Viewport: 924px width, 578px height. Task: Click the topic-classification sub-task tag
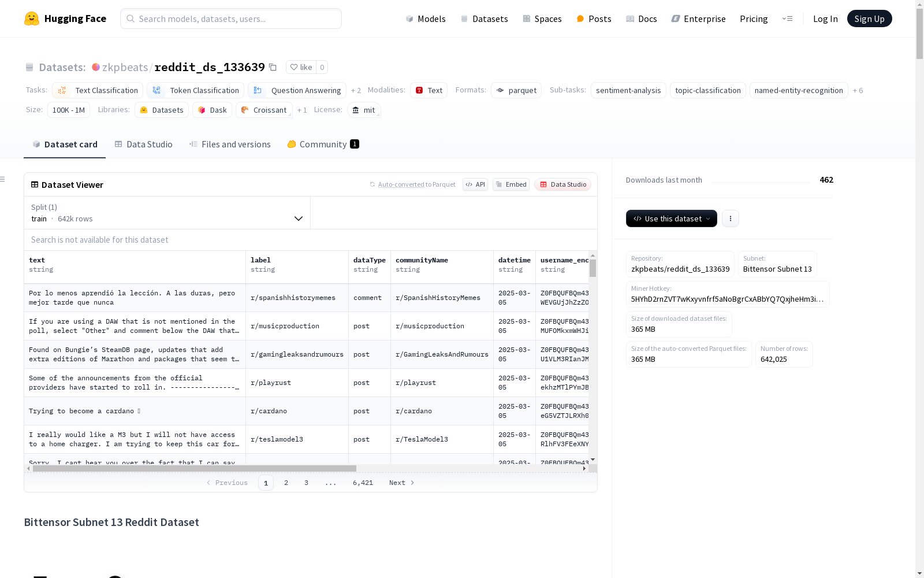point(708,90)
